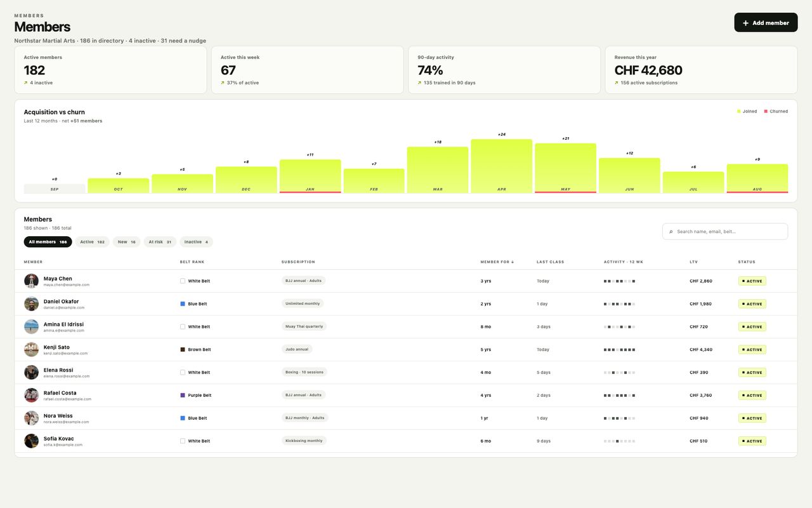The image size is (812, 508).
Task: Click the 90-day activity stat card
Action: click(504, 70)
